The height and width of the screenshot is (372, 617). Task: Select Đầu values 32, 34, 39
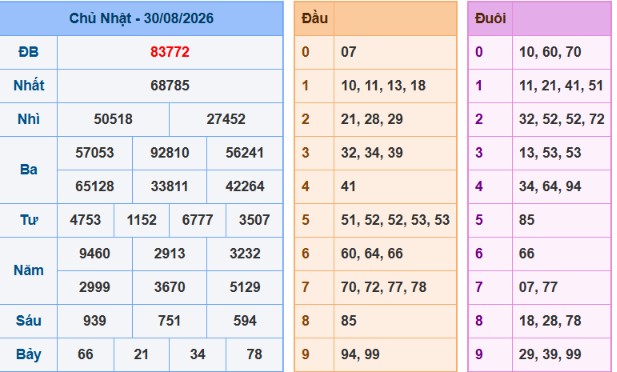372,153
